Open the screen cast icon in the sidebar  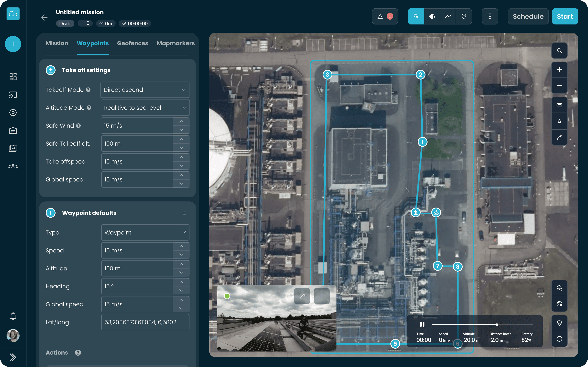point(13,95)
